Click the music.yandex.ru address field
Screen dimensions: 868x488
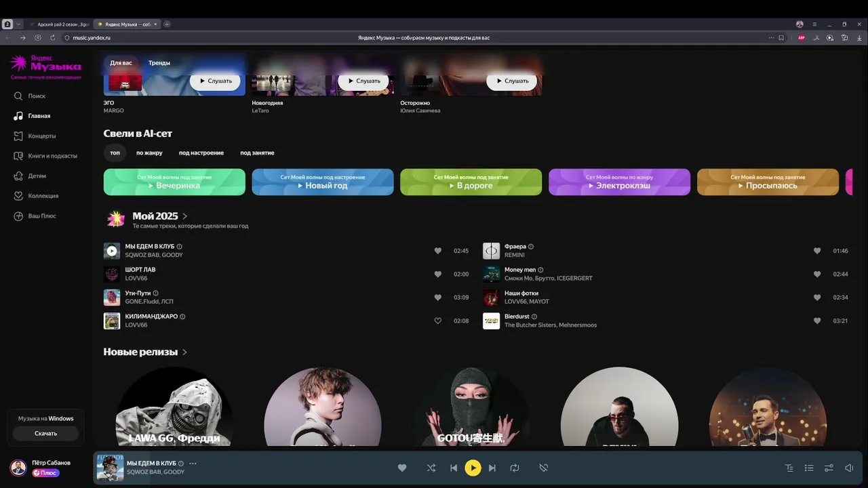(x=92, y=38)
